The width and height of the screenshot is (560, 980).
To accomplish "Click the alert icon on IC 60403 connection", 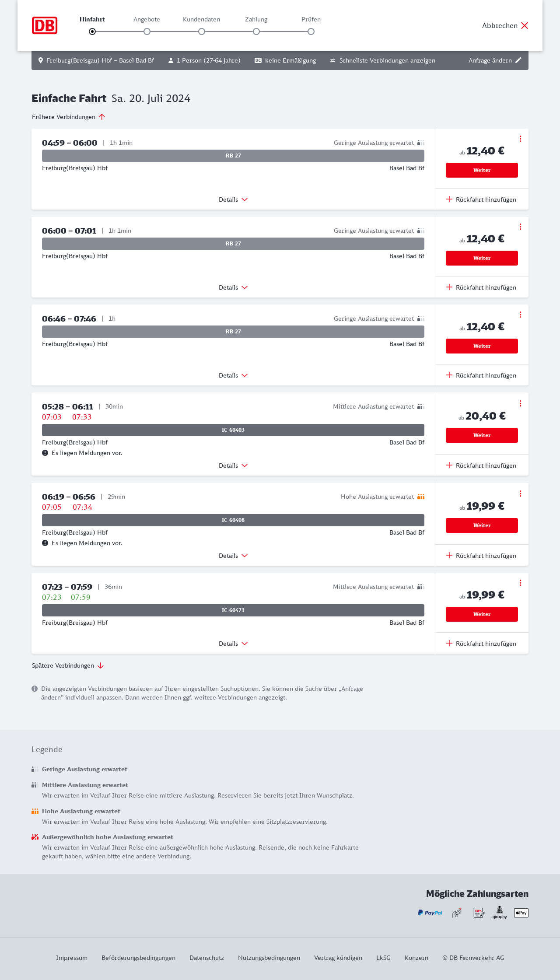I will tap(45, 453).
